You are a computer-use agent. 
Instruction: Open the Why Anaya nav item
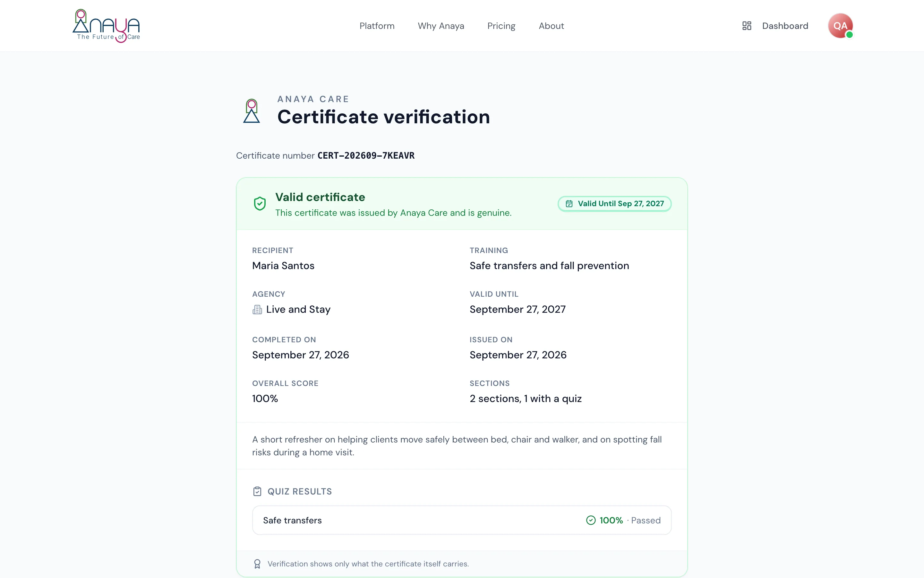[441, 26]
